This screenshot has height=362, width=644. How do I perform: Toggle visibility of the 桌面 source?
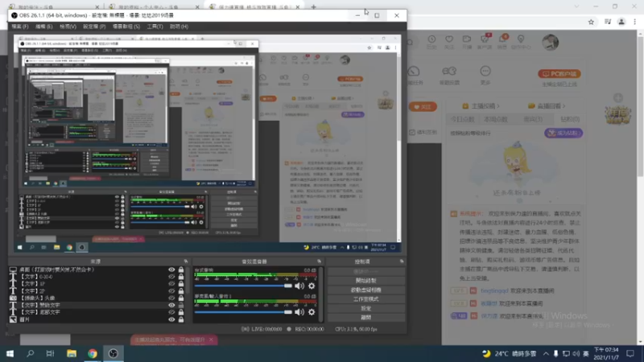tap(171, 269)
